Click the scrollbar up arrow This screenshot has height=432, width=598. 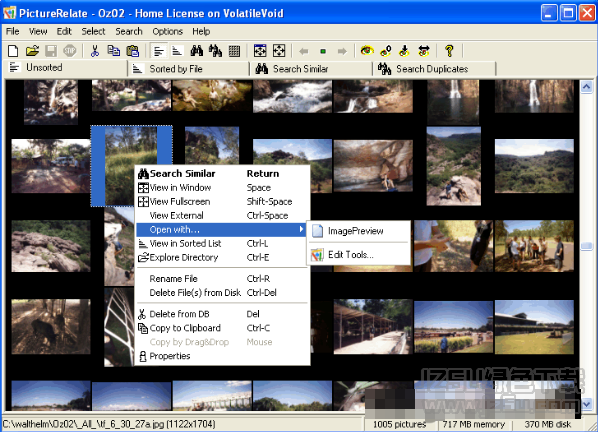pyautogui.click(x=586, y=87)
